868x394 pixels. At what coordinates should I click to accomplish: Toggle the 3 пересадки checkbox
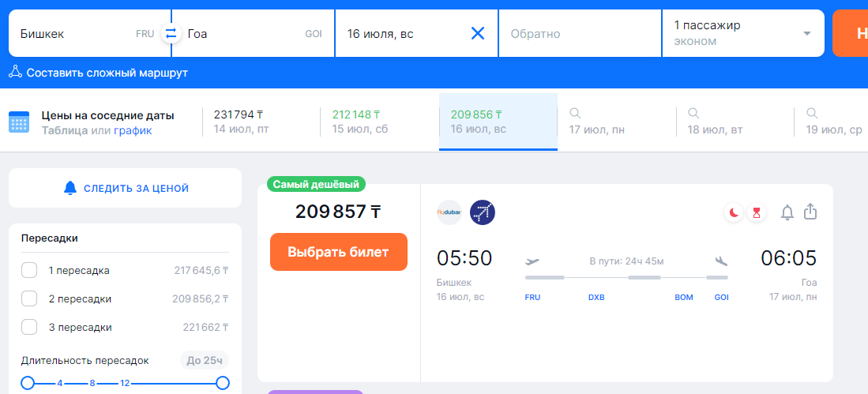[x=29, y=327]
